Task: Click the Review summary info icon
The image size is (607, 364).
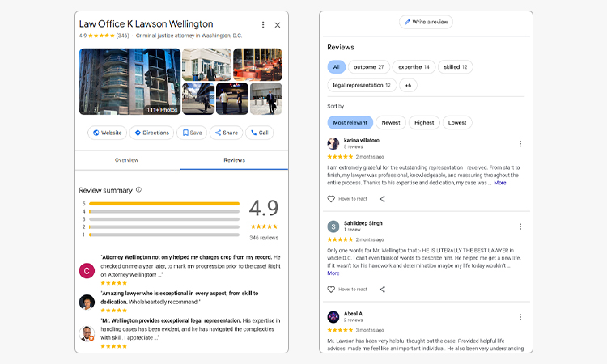Action: (x=138, y=189)
